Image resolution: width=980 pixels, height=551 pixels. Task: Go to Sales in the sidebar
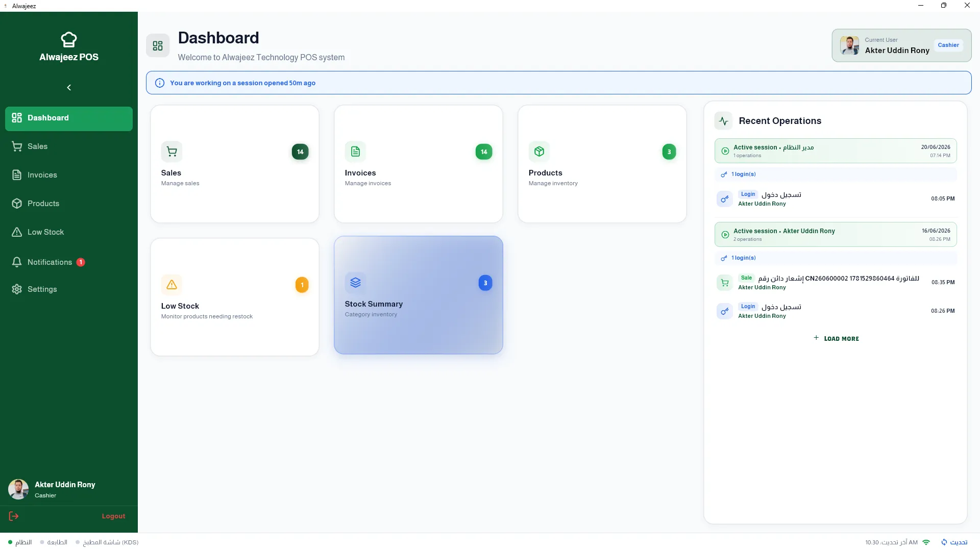pos(69,147)
